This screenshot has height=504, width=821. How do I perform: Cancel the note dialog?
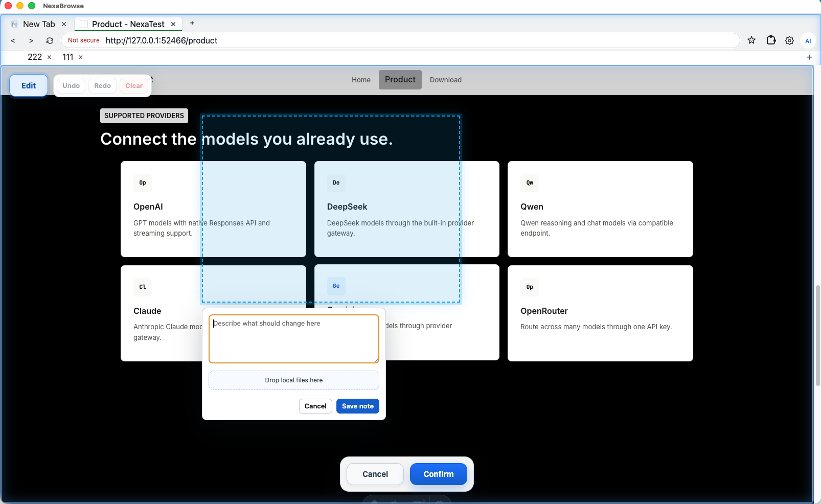coord(315,406)
